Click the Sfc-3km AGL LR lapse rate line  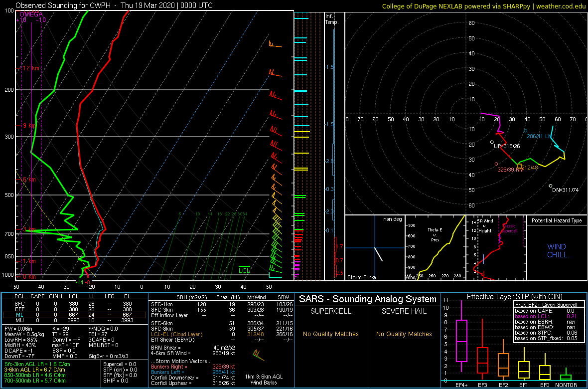pyautogui.click(x=37, y=364)
